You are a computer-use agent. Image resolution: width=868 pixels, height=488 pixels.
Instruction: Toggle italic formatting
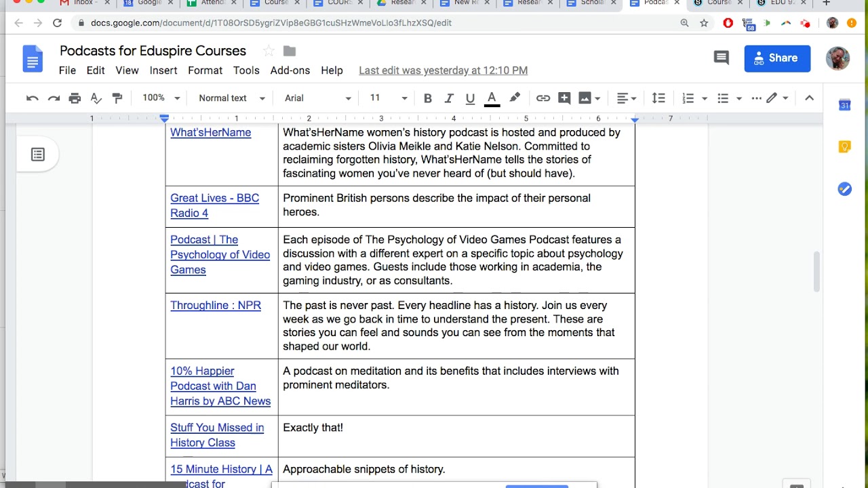(449, 98)
